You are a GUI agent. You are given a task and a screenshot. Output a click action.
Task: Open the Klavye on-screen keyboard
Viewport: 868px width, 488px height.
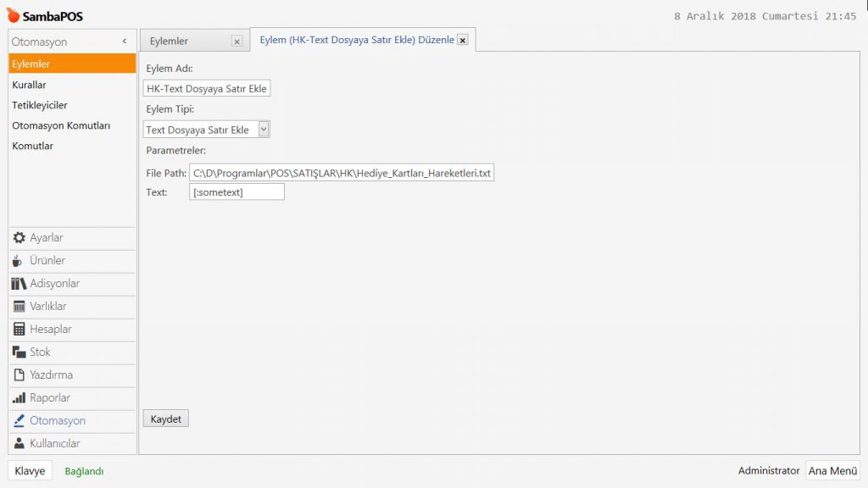(31, 471)
